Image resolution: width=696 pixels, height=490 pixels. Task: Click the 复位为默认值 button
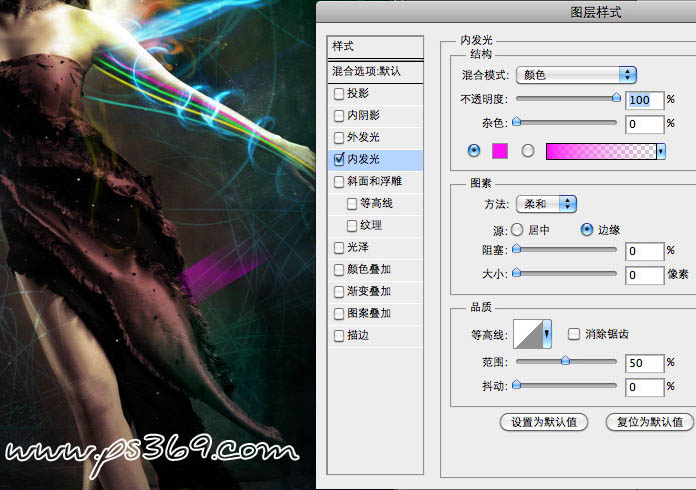pyautogui.click(x=649, y=422)
